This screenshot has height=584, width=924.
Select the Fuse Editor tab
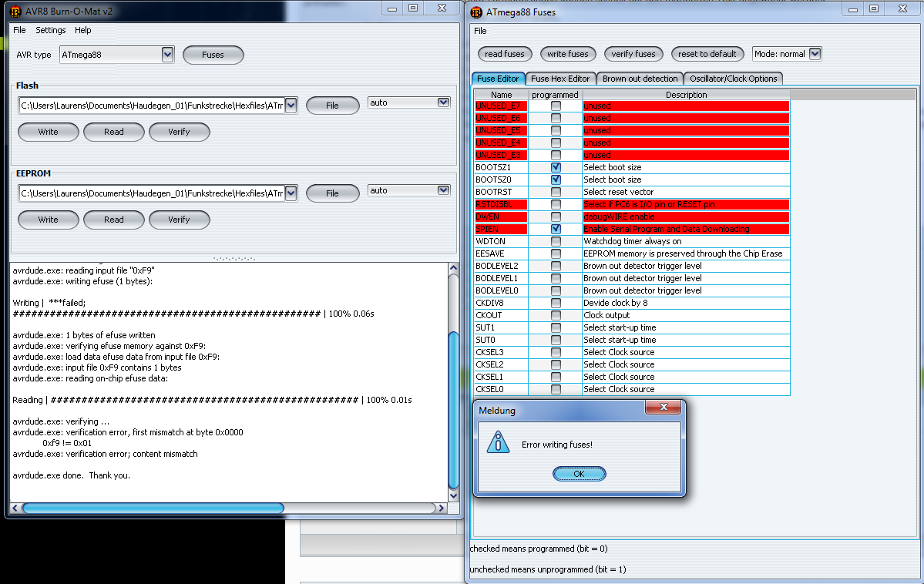pos(498,79)
